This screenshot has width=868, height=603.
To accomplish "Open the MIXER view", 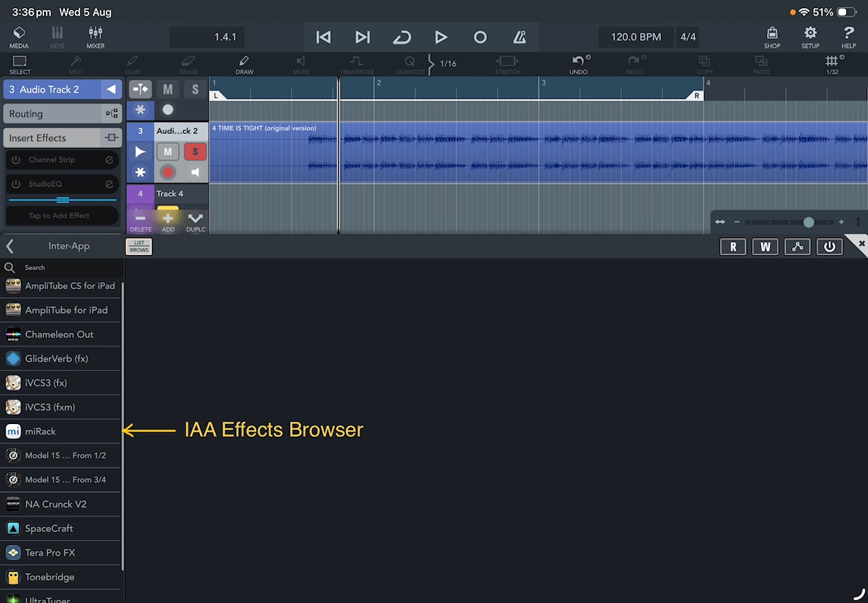I will click(x=96, y=37).
